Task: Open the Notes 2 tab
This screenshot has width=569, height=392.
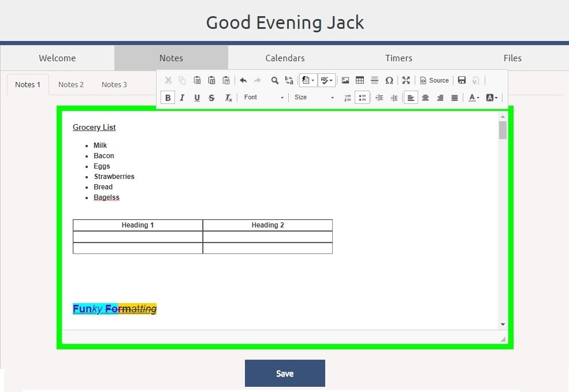Action: click(x=71, y=85)
